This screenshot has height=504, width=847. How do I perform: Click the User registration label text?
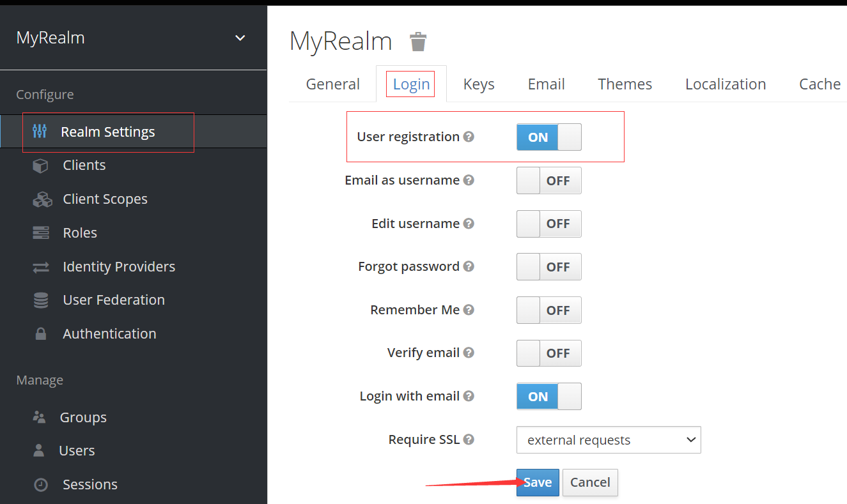tap(408, 137)
